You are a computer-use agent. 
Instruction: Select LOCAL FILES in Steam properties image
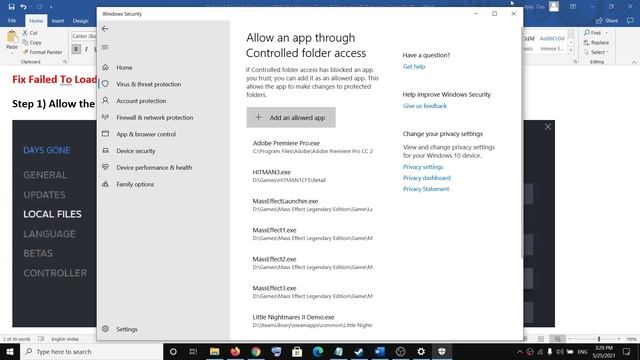(52, 214)
